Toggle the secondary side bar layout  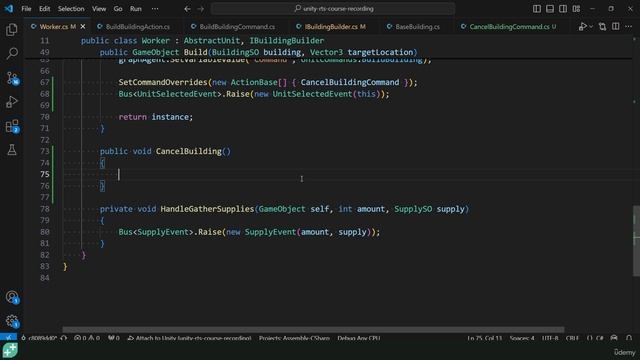(563, 9)
